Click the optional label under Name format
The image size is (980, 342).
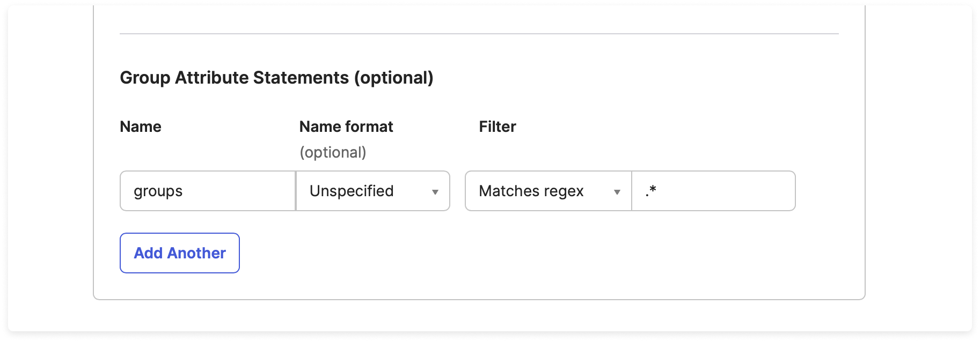click(x=333, y=152)
